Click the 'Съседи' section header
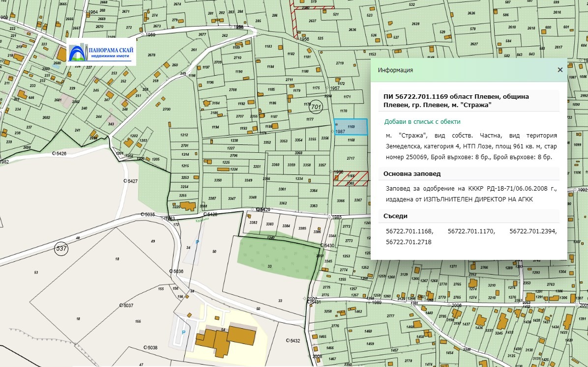The image size is (588, 367). [395, 216]
